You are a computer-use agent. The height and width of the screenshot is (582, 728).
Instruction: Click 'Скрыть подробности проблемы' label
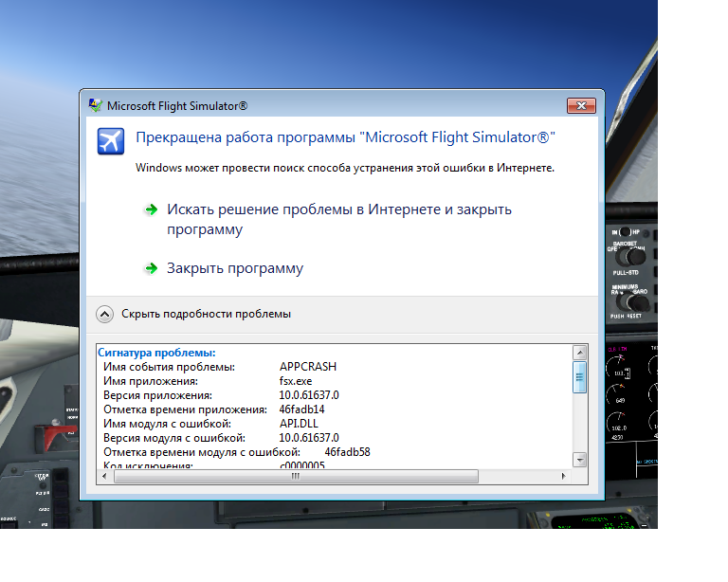pos(206,314)
